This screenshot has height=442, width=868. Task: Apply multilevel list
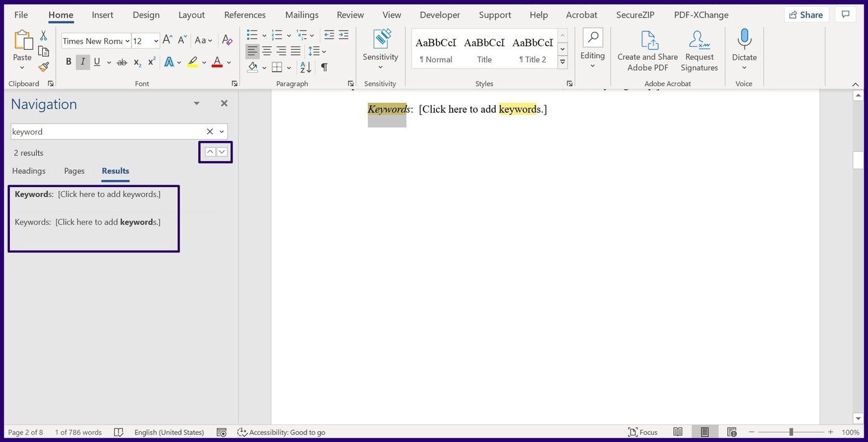(x=302, y=34)
